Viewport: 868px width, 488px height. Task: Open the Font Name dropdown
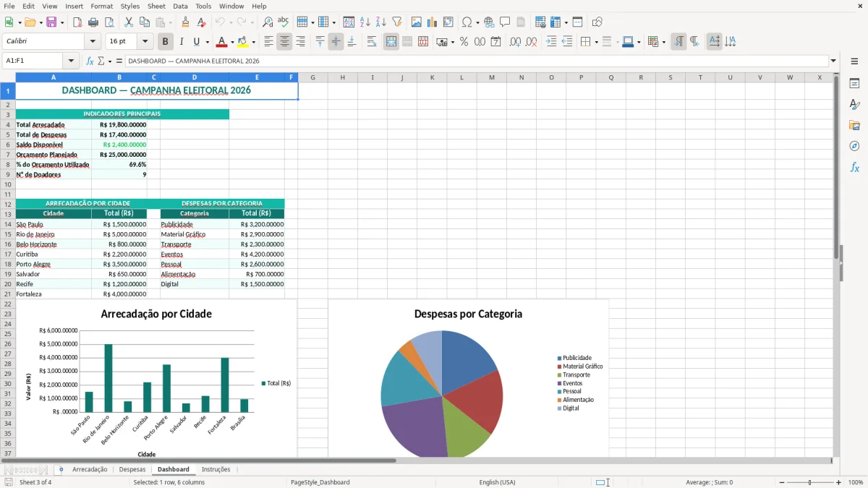[x=92, y=42]
